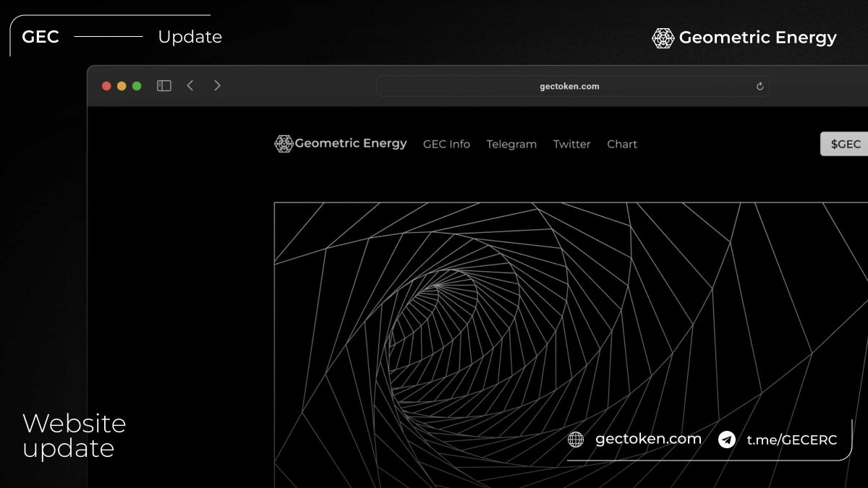Open the gectoken.com footer link
868x488 pixels.
pos(648,439)
